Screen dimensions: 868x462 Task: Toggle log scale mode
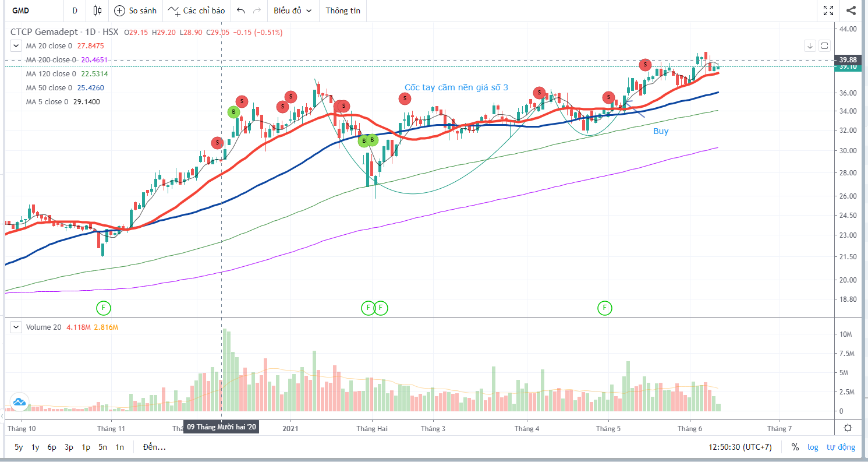coord(813,447)
